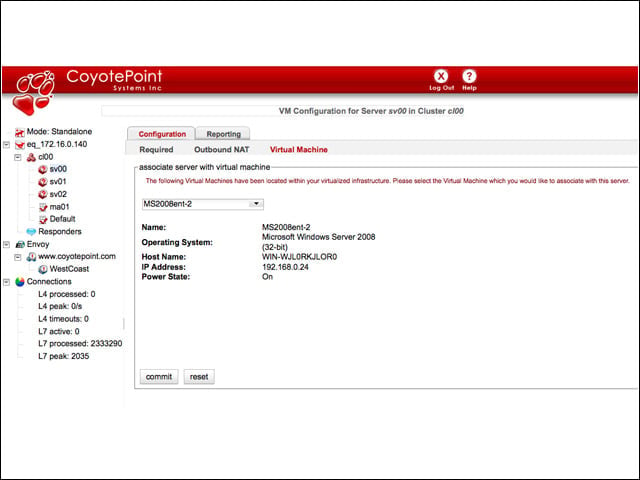This screenshot has width=640, height=480.
Task: Click 'L7 active: 0' entry
Action: pos(59,332)
